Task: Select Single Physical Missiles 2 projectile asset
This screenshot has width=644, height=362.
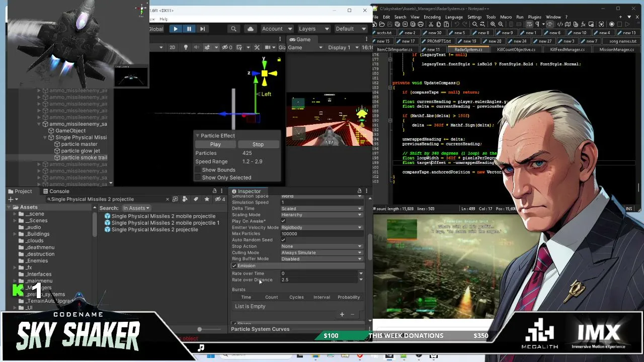Action: [x=154, y=229]
